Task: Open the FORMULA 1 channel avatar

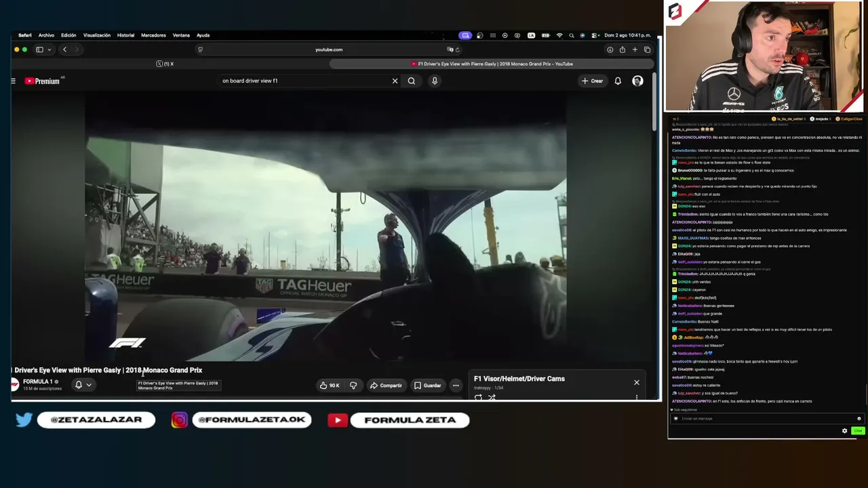Action: click(14, 384)
